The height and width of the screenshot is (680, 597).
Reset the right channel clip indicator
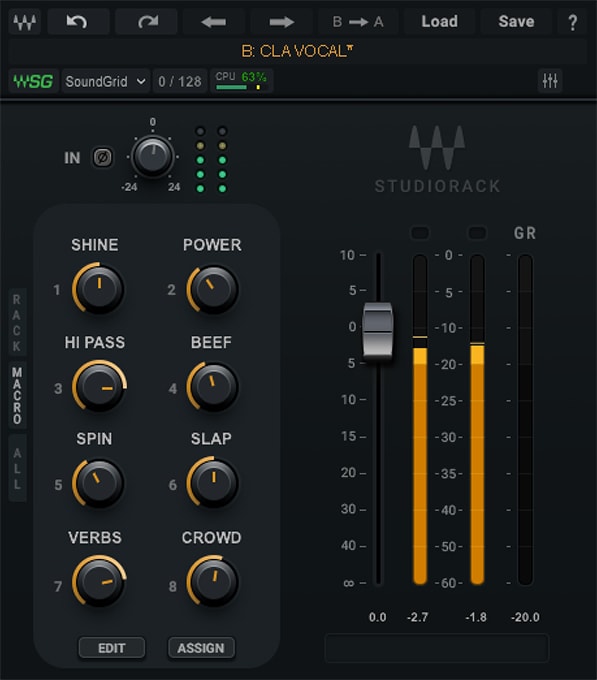coord(477,233)
